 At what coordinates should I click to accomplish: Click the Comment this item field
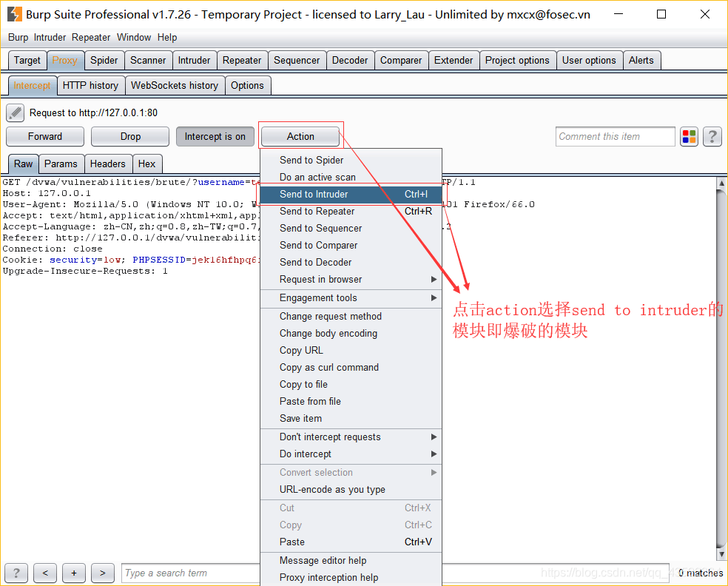pyautogui.click(x=616, y=137)
